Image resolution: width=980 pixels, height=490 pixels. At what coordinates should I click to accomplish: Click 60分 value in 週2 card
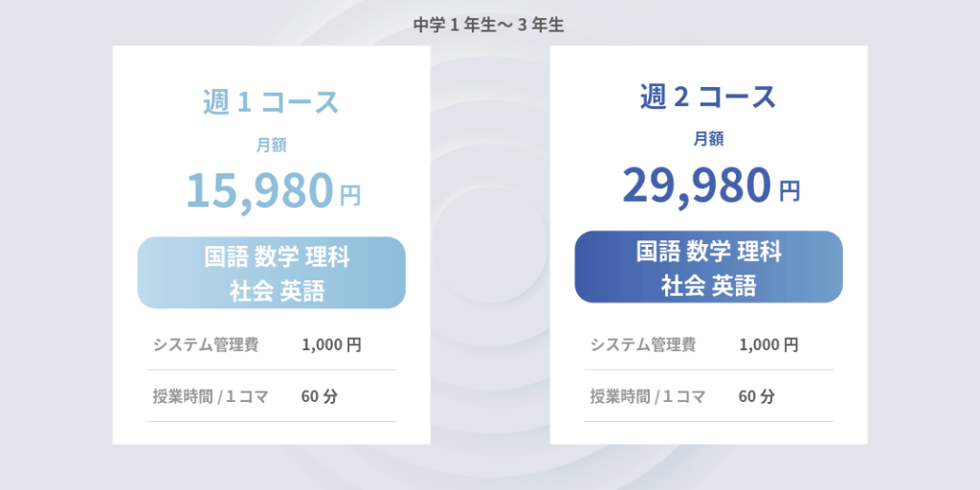(756, 396)
